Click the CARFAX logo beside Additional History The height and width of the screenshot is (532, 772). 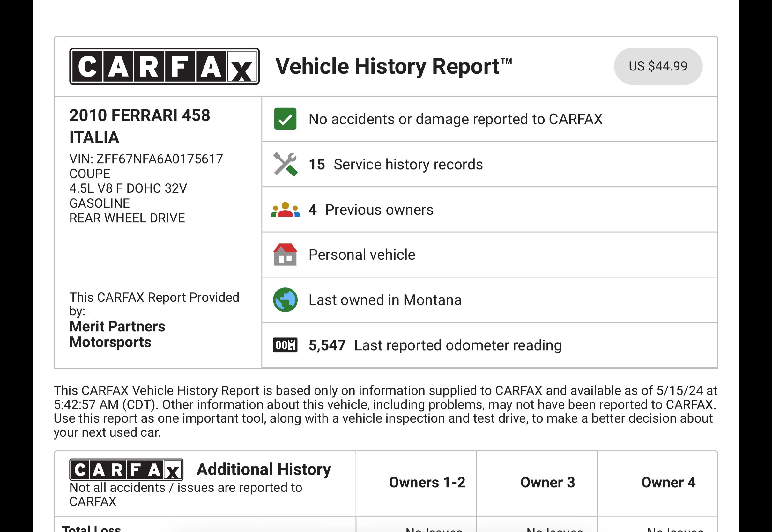126,470
